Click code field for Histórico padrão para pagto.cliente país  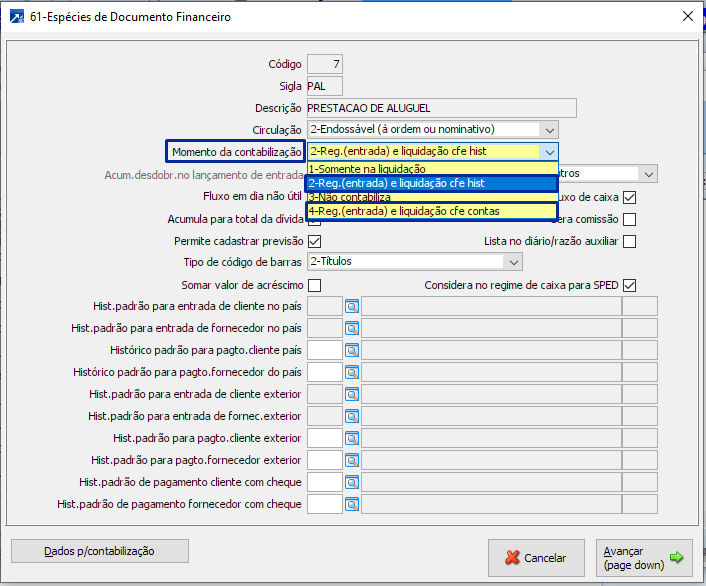coord(325,350)
